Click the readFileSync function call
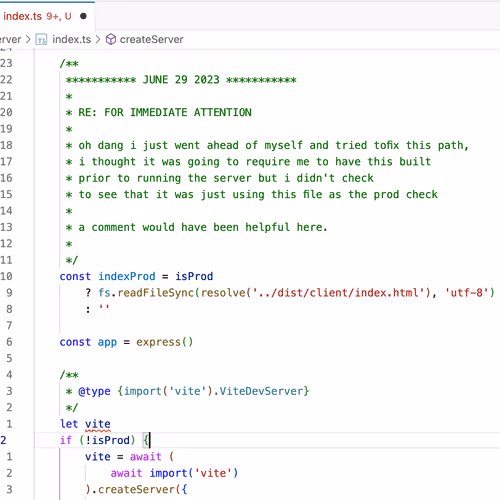Image resolution: width=500 pixels, height=500 pixels. pyautogui.click(x=155, y=293)
